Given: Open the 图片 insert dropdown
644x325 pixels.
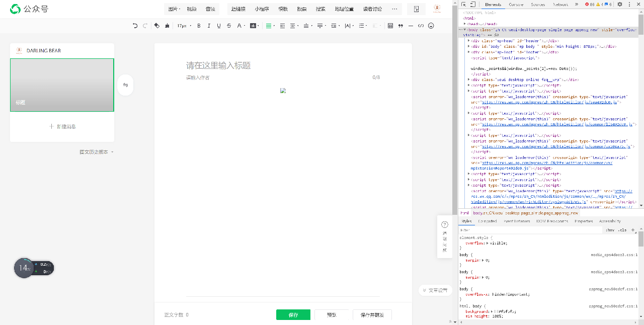Looking at the screenshot, I should pos(174,9).
